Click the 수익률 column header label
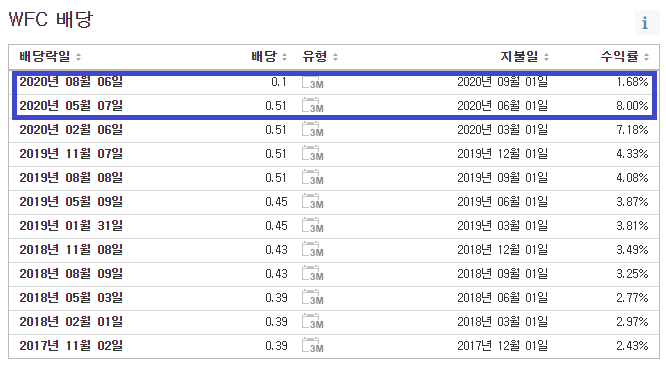Image resolution: width=666 pixels, height=367 pixels. 619,56
